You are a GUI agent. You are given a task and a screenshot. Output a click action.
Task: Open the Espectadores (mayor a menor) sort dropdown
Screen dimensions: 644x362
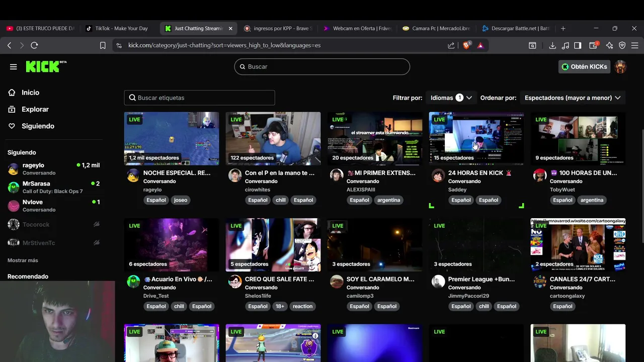pos(573,98)
